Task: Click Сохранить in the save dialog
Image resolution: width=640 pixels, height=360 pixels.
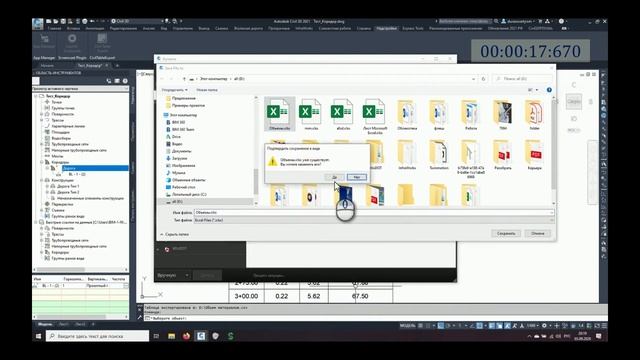Action: [x=506, y=233]
